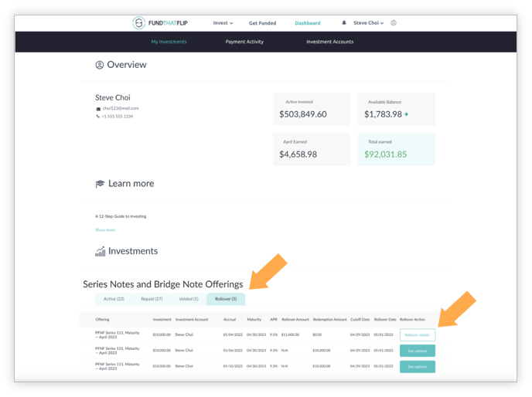The height and width of the screenshot is (397, 532).
Task: Click the Rollover Action column header
Action: (x=412, y=319)
